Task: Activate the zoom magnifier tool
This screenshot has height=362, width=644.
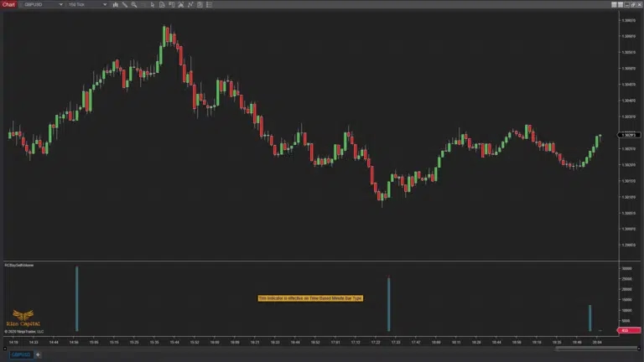Action: 133,4
